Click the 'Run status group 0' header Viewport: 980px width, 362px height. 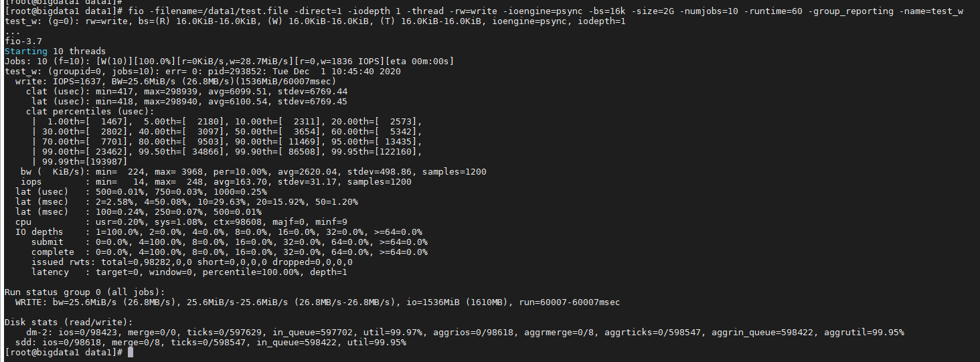point(84,292)
